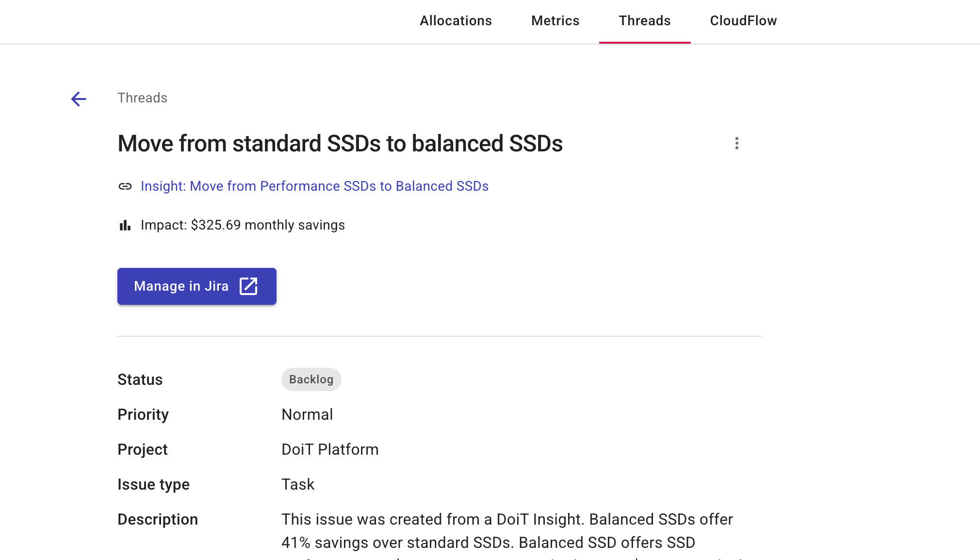Select the Threads tab
The width and height of the screenshot is (980, 560).
[644, 21]
